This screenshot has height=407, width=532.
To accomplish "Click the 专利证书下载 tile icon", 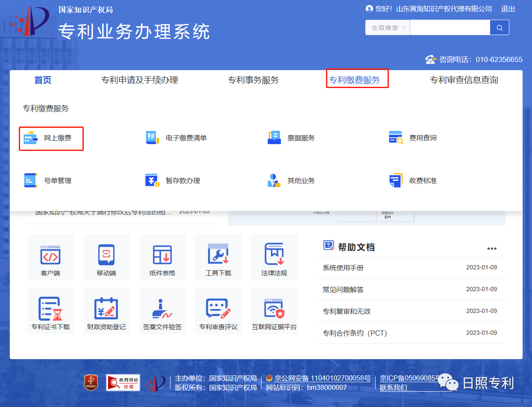I will [x=50, y=309].
